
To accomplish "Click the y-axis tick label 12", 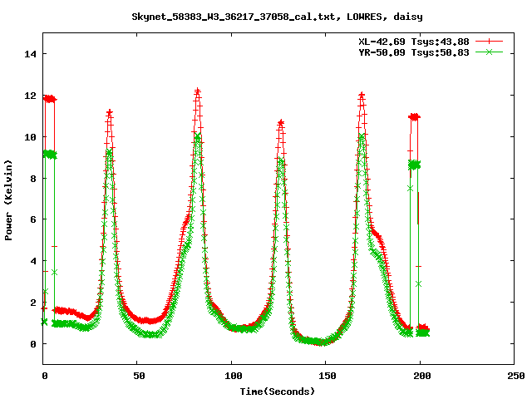I will pyautogui.click(x=30, y=96).
